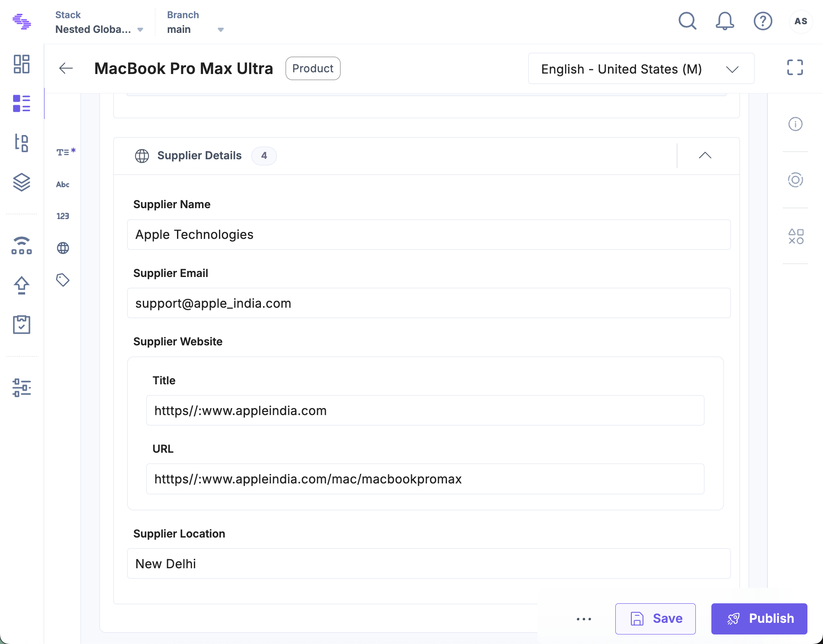Open the Assets layers icon in sidebar
823x644 pixels.
pyautogui.click(x=22, y=182)
